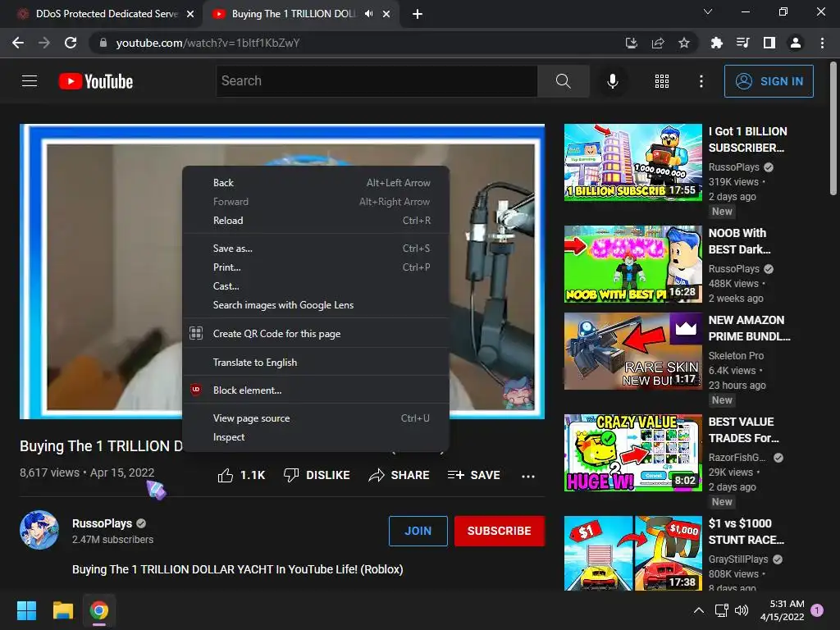This screenshot has width=840, height=630.
Task: Select Save as... menu entry
Action: [316, 248]
